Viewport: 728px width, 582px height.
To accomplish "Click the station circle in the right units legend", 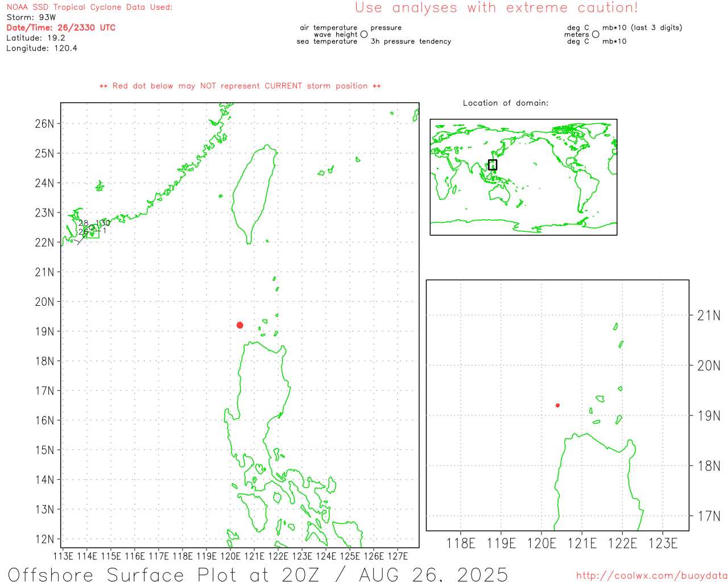I will [x=595, y=34].
